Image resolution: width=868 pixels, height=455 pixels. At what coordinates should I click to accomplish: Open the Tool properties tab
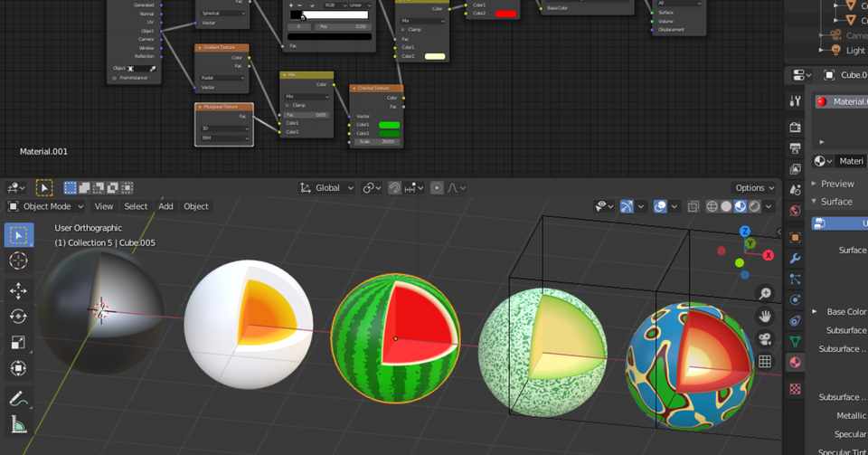coord(796,100)
